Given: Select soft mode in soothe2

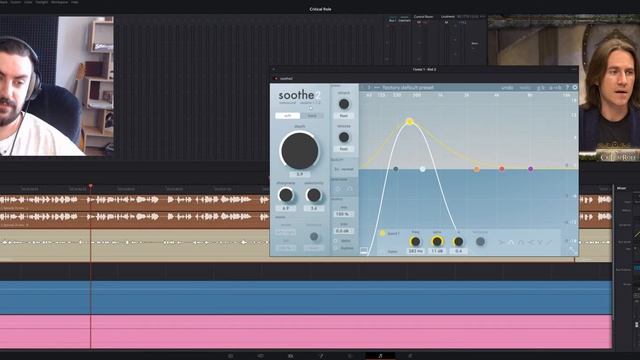Looking at the screenshot, I should [x=287, y=116].
